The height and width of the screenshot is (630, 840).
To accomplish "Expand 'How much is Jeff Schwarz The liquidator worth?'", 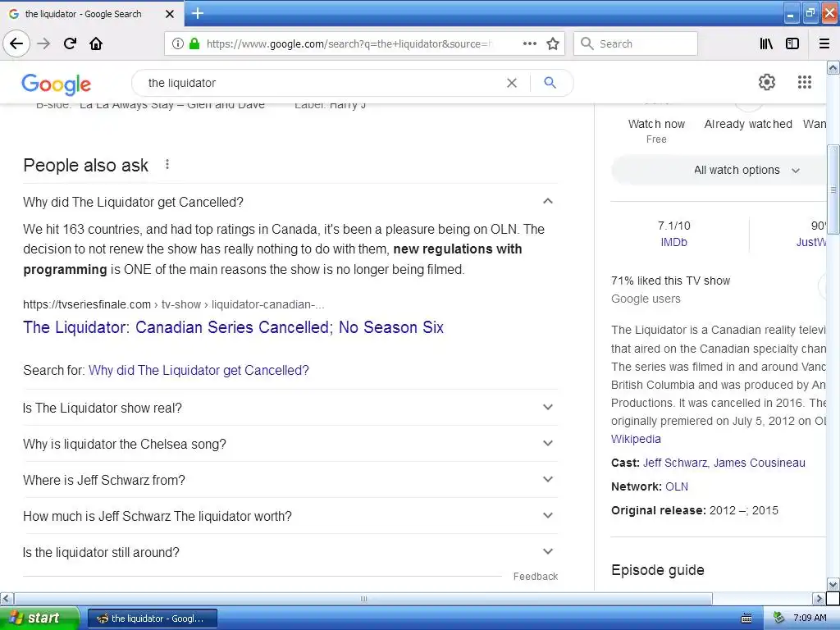I will [x=290, y=516].
